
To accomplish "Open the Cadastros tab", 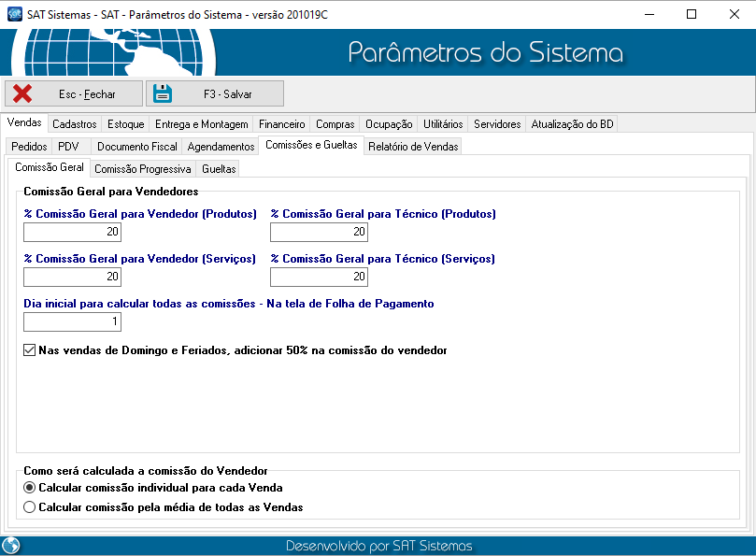I will pos(74,124).
